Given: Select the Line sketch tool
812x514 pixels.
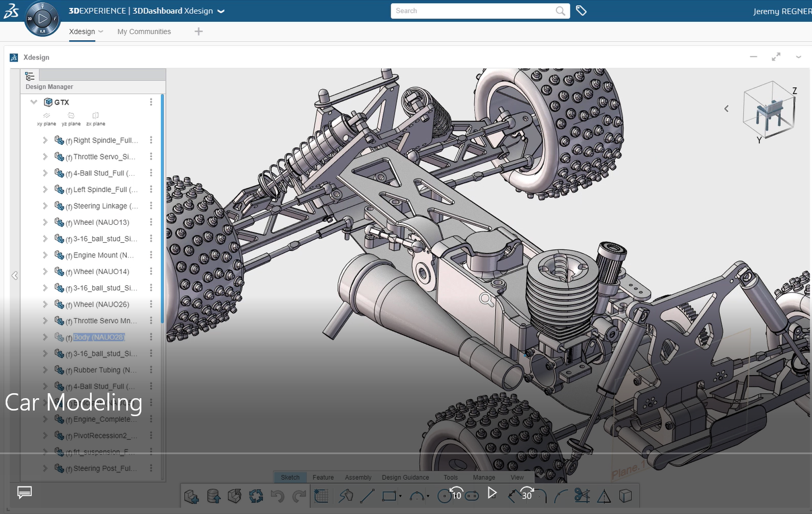Looking at the screenshot, I should [367, 496].
